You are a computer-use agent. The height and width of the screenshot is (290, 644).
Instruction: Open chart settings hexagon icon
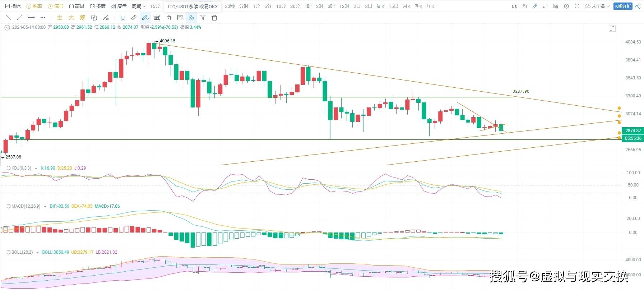(566, 6)
